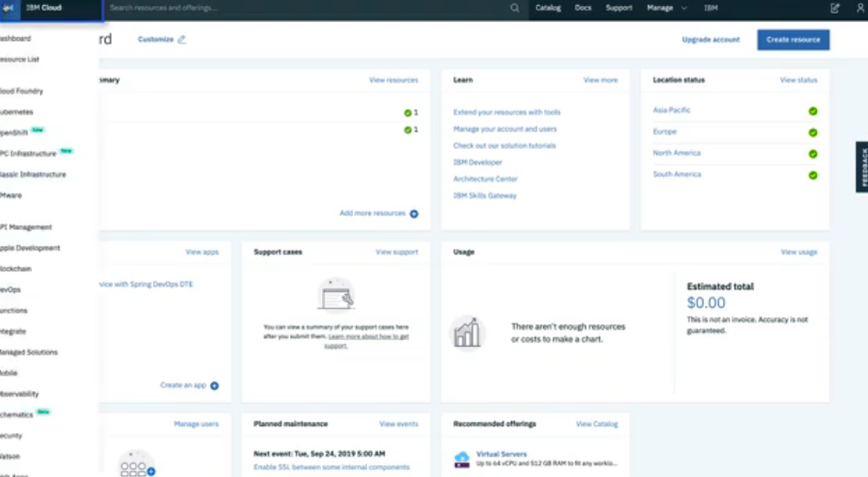Screen dimensions: 868x477
Task: Click the Virtual Servers offering icon
Action: pos(462,460)
